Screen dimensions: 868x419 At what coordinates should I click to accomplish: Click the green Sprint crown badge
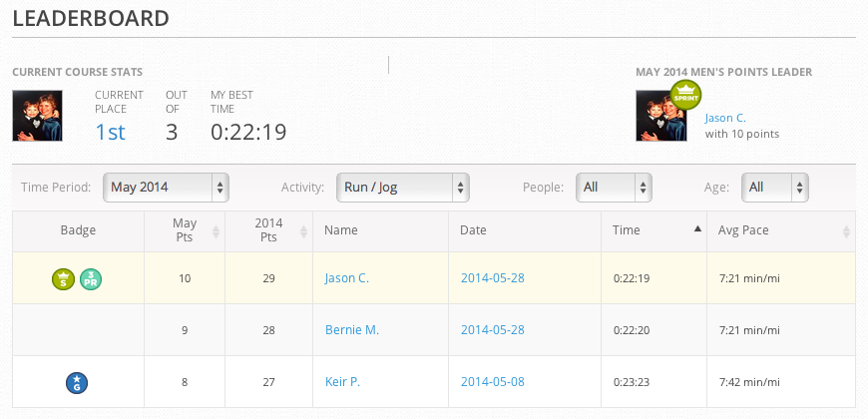tap(687, 95)
